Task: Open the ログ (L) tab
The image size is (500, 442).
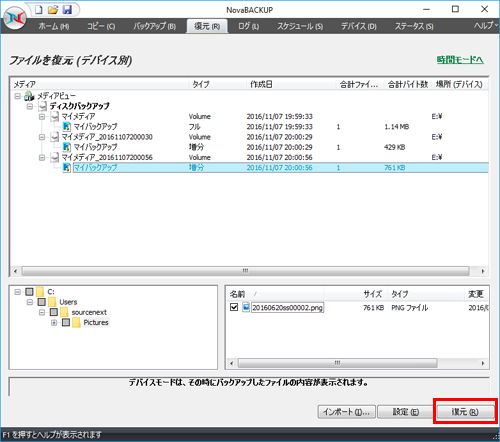Action: pyautogui.click(x=248, y=26)
